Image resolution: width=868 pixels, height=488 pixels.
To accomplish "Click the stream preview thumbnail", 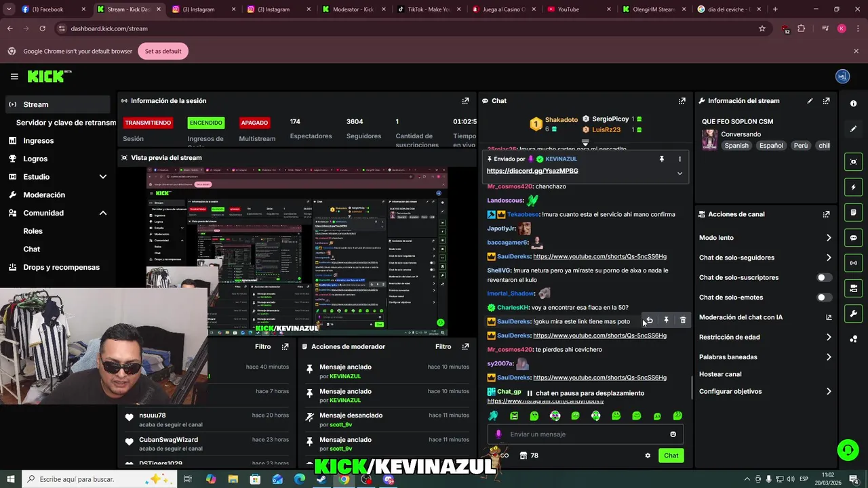I will (x=297, y=251).
